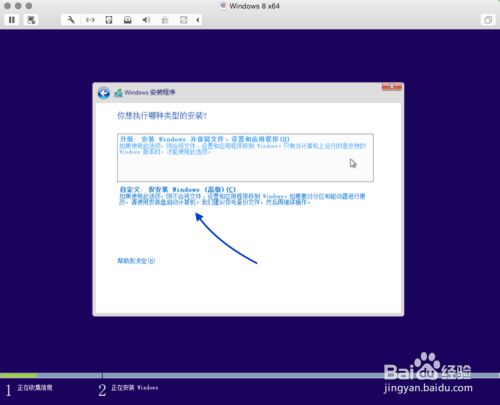This screenshot has width=500, height=405.
Task: Click the Windows Setup title icon
Action: coord(118,93)
